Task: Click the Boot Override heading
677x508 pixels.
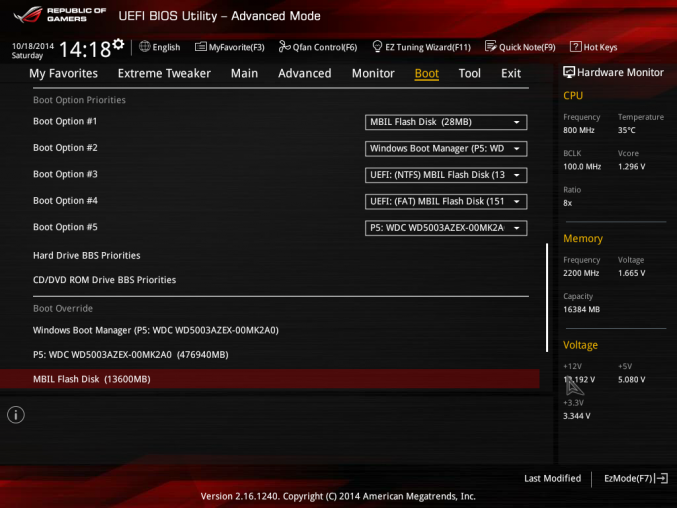Action: (x=63, y=309)
